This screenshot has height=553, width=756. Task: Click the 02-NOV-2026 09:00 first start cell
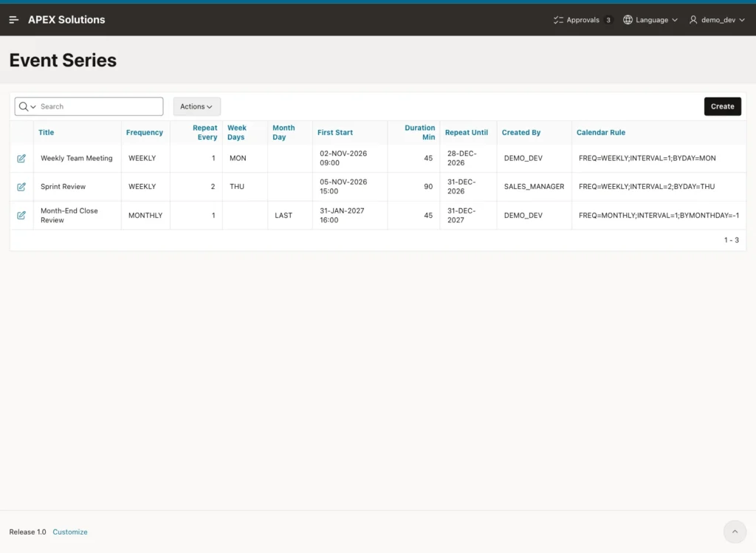pos(350,158)
